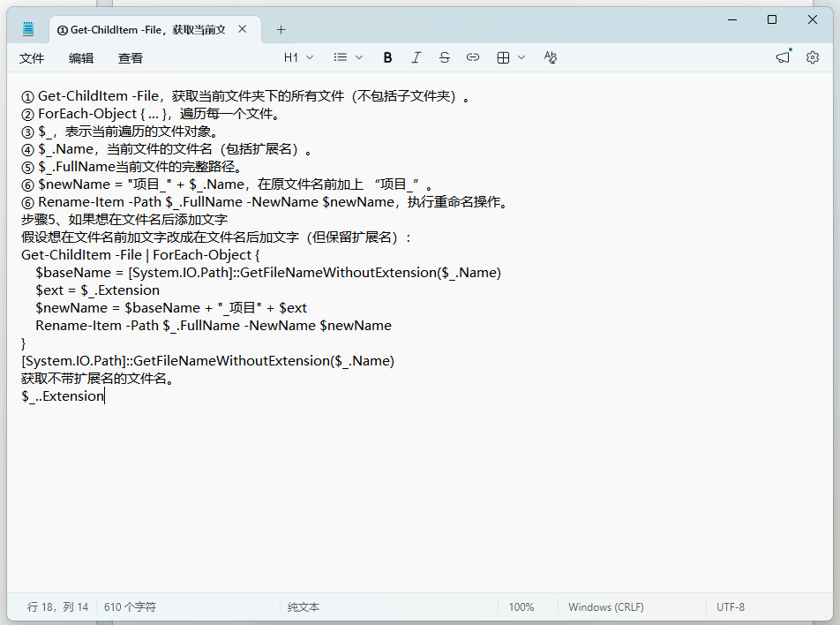Open Notepad settings gear
Viewport: 840px width, 625px height.
[813, 57]
